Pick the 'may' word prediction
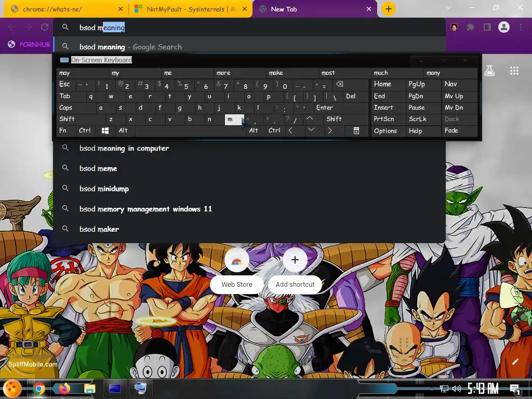Viewport: 532px width, 399px height. coord(83,73)
